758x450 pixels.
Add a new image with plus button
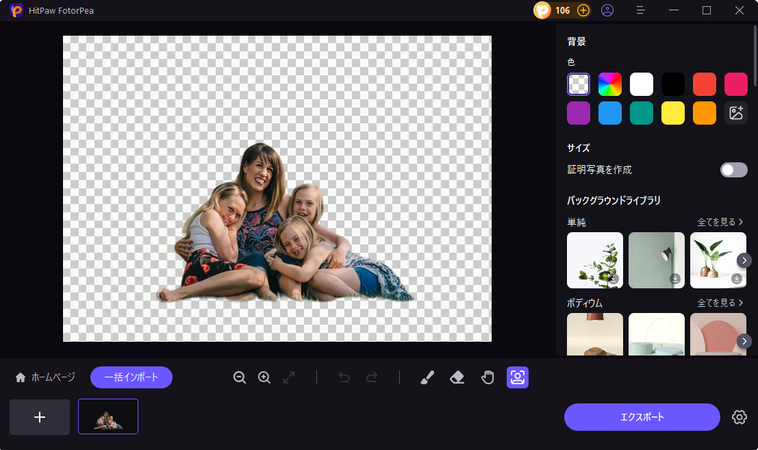coord(40,417)
